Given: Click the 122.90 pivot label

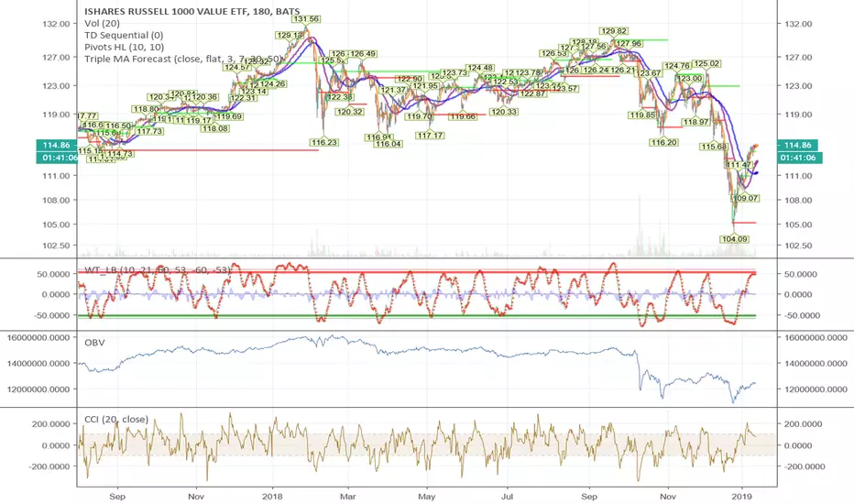Looking at the screenshot, I should tap(409, 80).
